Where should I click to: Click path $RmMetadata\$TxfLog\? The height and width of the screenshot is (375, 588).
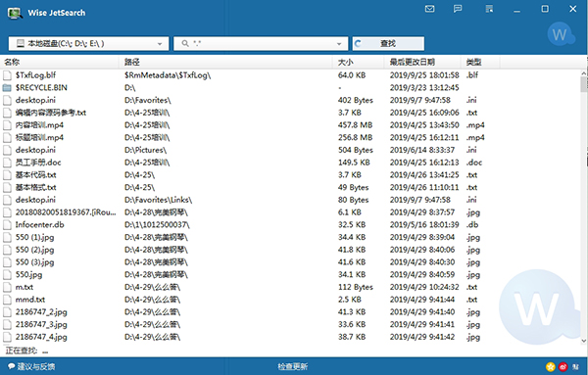(x=168, y=75)
